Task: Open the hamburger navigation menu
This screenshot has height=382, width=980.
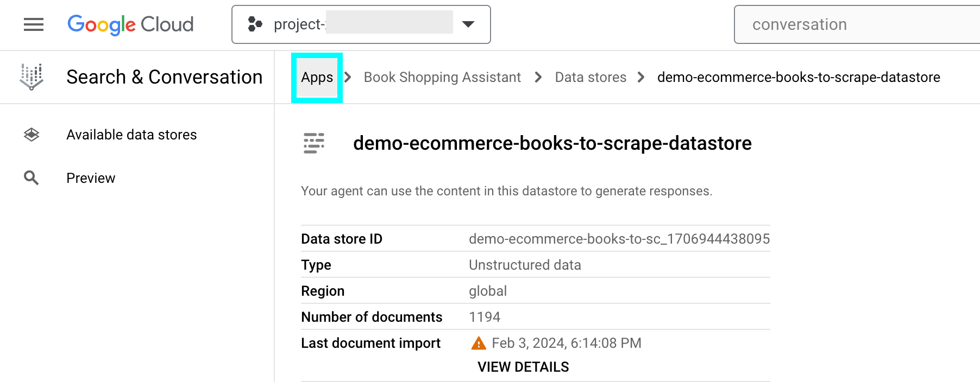Action: [34, 24]
